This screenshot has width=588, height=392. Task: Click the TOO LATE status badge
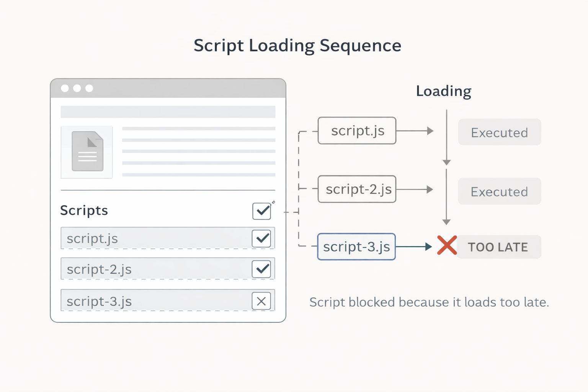point(498,247)
